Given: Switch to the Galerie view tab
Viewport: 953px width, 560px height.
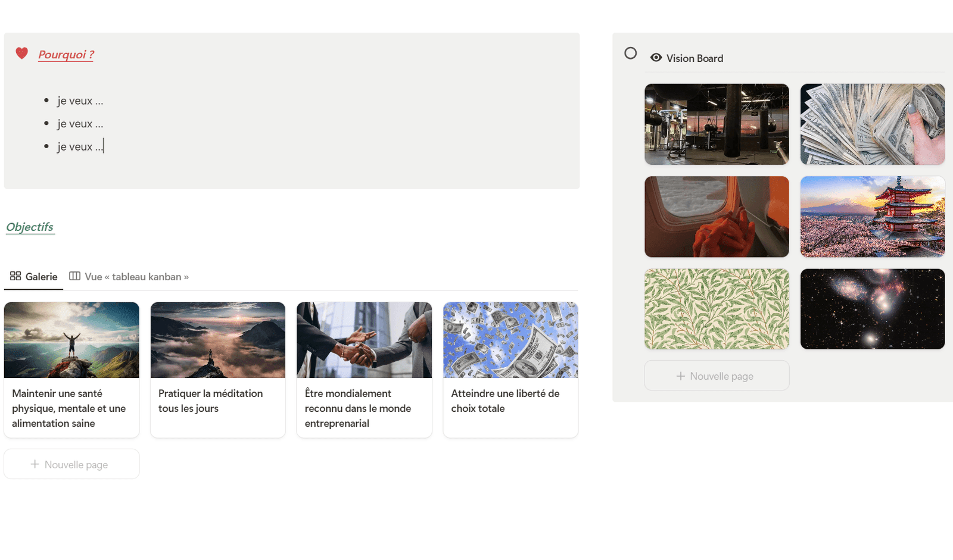Looking at the screenshot, I should (x=41, y=277).
